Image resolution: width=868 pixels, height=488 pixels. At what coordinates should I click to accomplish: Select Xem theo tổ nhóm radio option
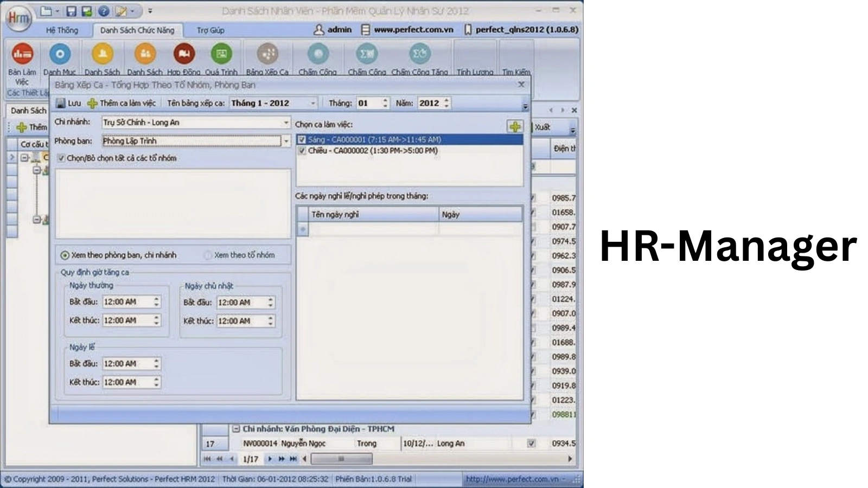207,255
